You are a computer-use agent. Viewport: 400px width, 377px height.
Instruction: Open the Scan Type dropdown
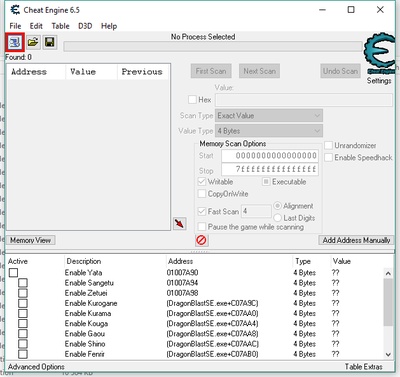269,116
